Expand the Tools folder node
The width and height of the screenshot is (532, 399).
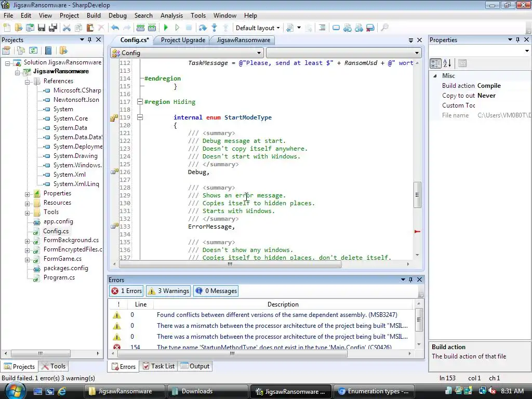[27, 213]
